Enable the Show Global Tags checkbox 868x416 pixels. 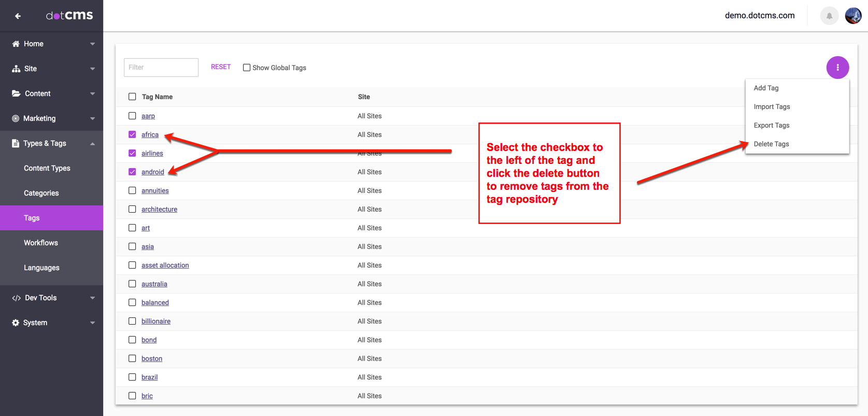pos(247,67)
